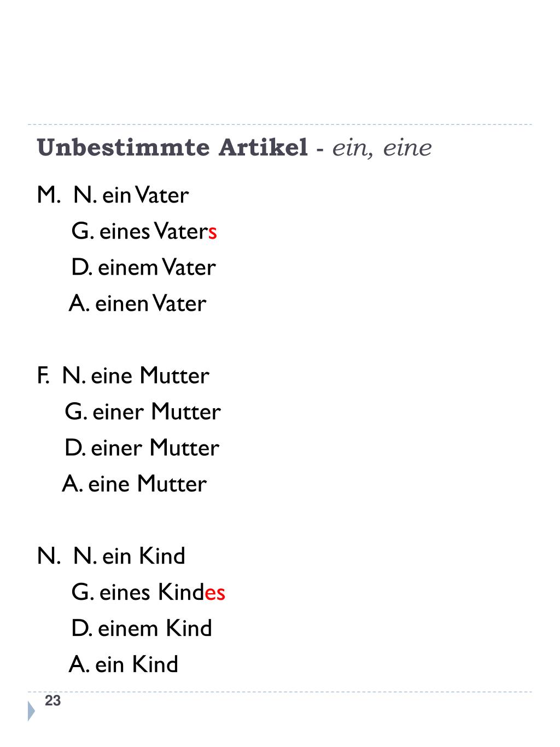Click the slide number 23
The width and height of the screenshot is (560, 747).
point(53,701)
